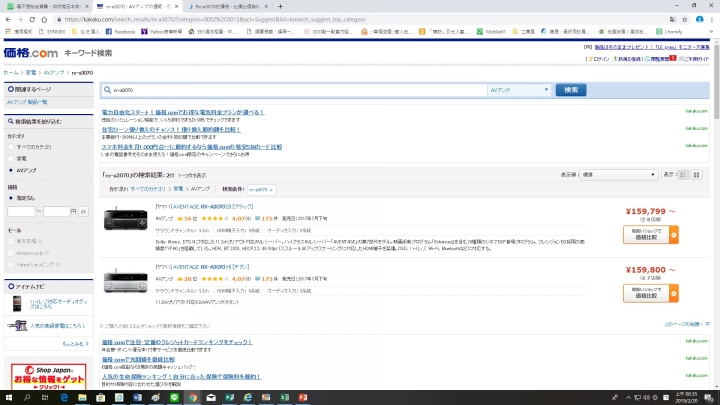Screen dimensions: 720x405
Task: Open LINE app from taskbar
Action: [174, 398]
